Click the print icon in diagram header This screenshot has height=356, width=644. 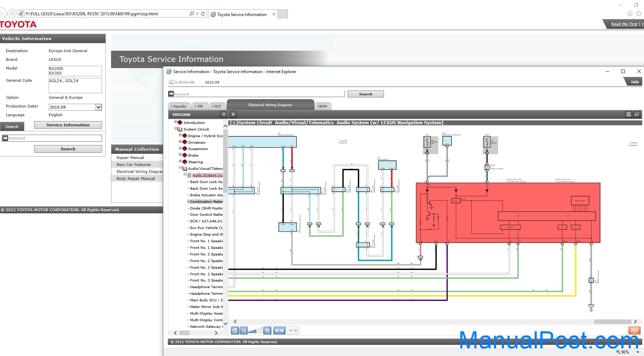[x=629, y=114]
